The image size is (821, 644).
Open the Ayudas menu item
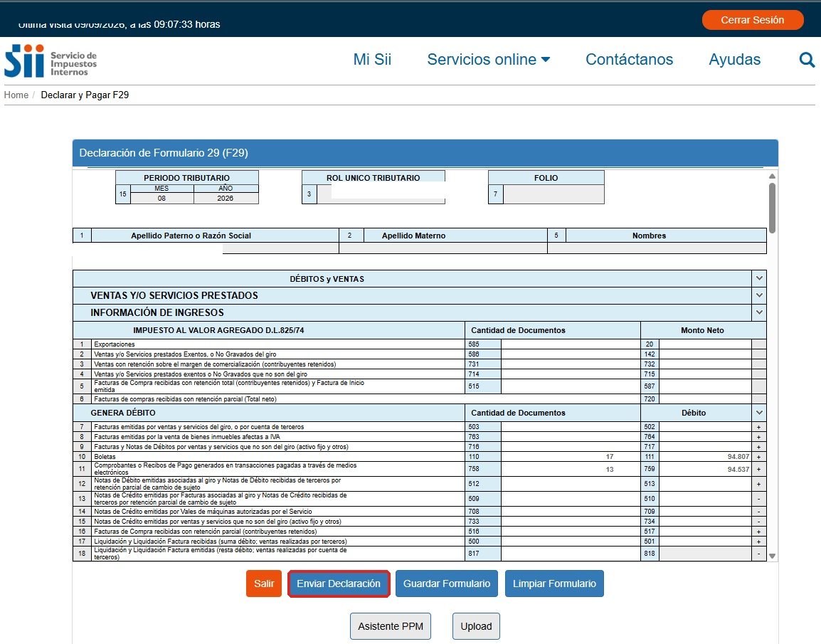(x=735, y=60)
